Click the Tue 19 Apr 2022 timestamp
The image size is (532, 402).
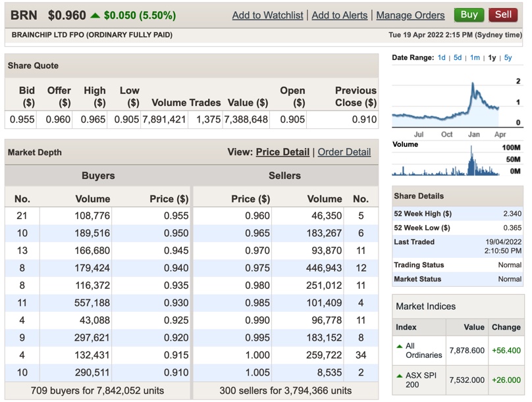[x=456, y=35]
